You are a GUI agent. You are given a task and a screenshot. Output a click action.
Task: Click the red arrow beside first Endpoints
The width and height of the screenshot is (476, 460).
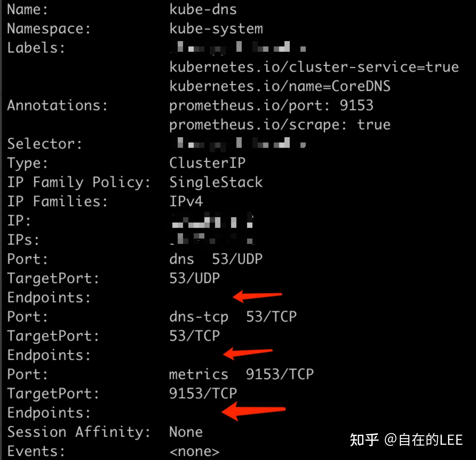(x=257, y=296)
